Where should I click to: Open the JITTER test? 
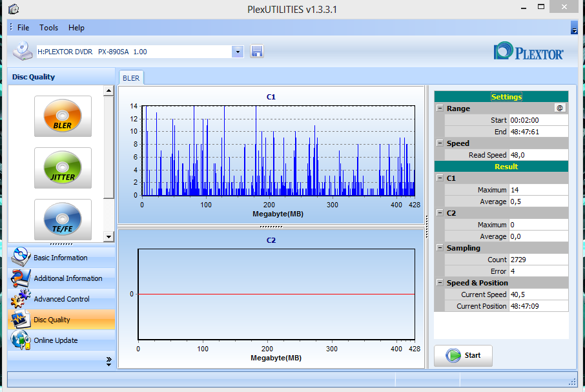pos(63,168)
